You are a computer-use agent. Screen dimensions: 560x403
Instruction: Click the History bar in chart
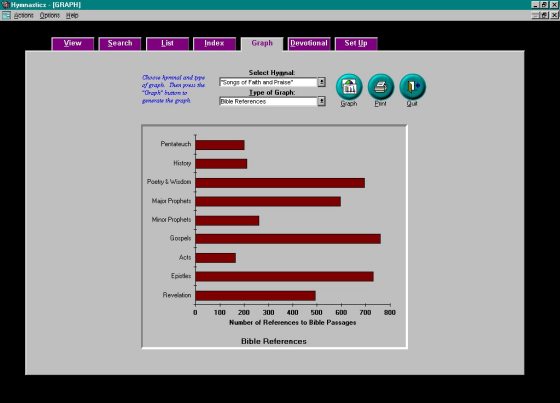point(221,164)
